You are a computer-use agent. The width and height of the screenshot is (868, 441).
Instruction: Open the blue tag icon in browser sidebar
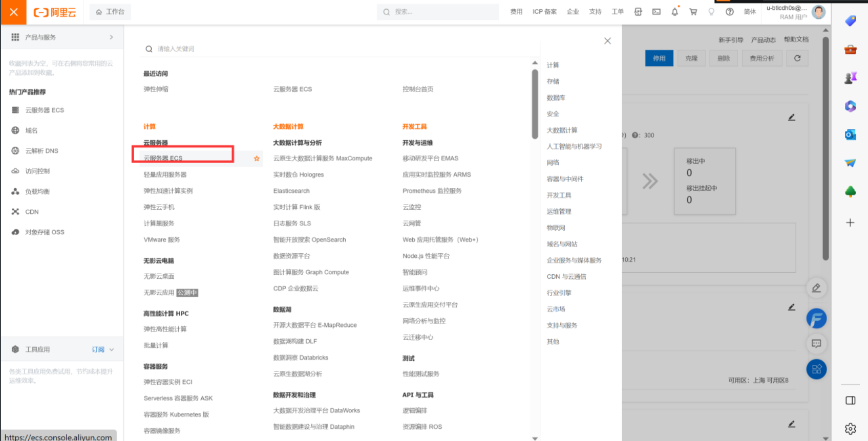click(851, 21)
